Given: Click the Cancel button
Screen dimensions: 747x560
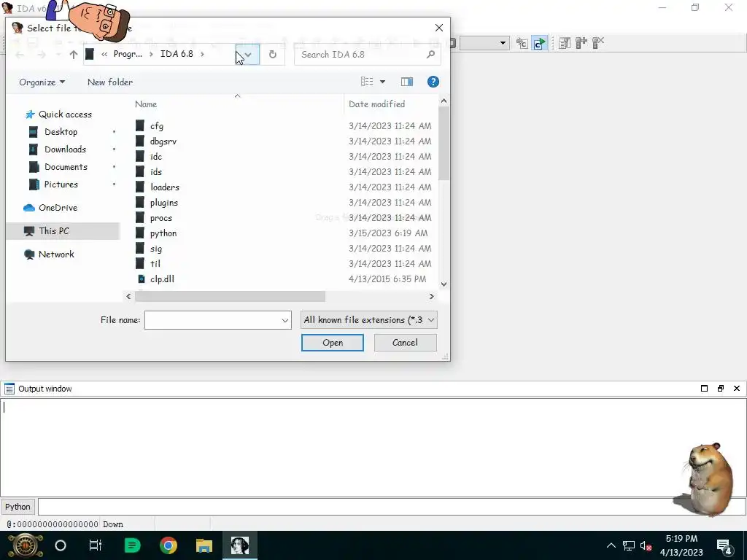Looking at the screenshot, I should [x=405, y=343].
